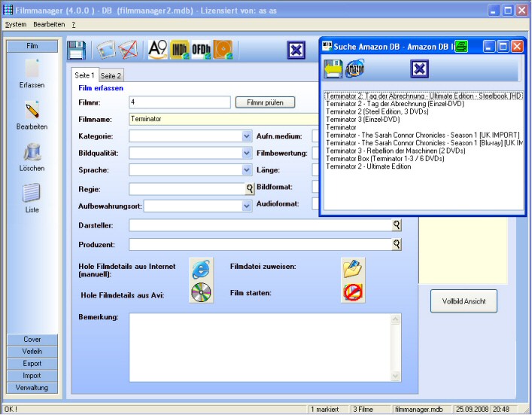Click the Film starten icon

pyautogui.click(x=353, y=293)
